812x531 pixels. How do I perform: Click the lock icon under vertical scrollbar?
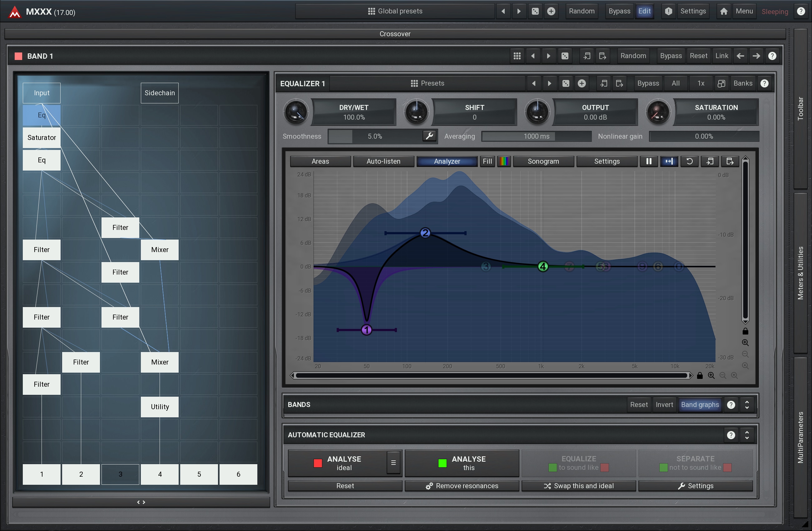click(x=745, y=331)
